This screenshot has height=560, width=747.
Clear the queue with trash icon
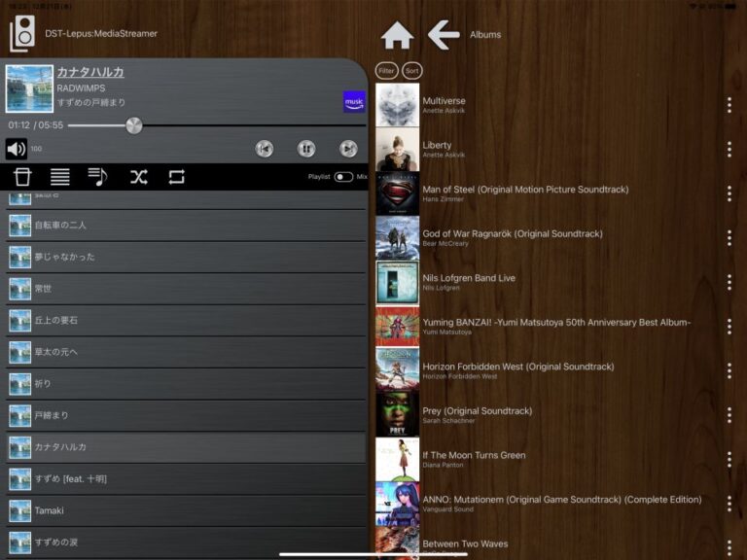pos(22,177)
